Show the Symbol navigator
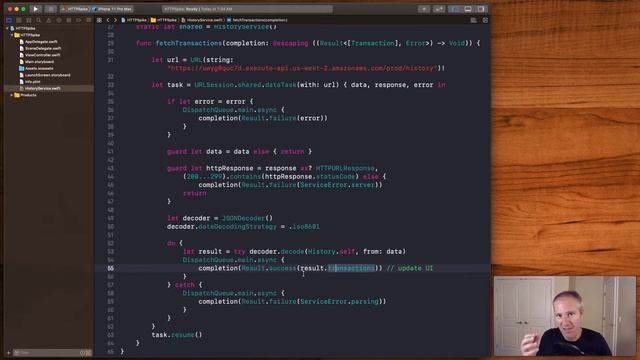Image resolution: width=640 pixels, height=360 pixels. tap(29, 20)
